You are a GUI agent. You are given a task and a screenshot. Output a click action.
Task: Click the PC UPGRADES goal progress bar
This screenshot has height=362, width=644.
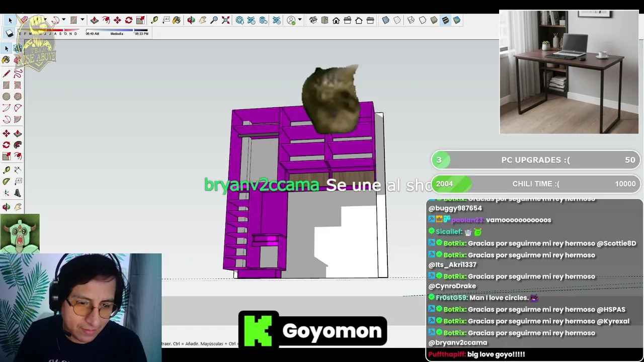(536, 160)
